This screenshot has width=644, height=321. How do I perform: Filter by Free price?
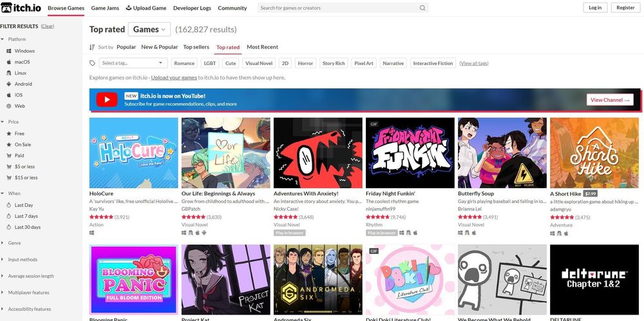pyautogui.click(x=19, y=133)
